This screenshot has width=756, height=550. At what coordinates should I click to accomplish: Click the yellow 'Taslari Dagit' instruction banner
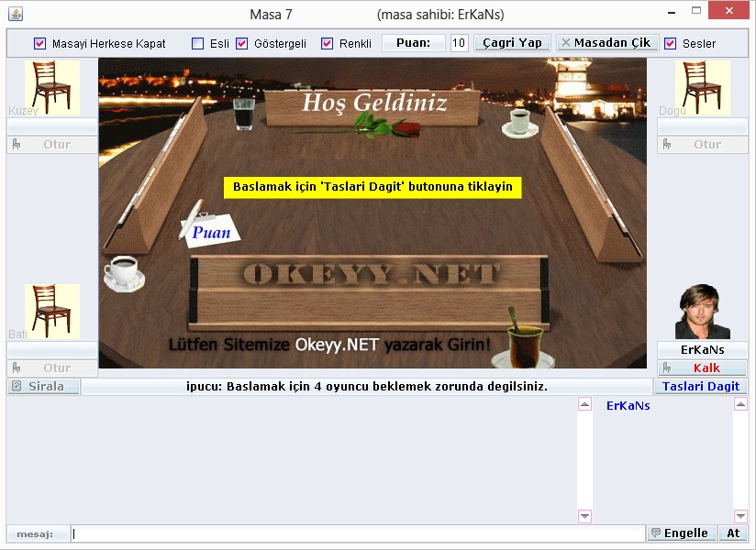tap(372, 187)
